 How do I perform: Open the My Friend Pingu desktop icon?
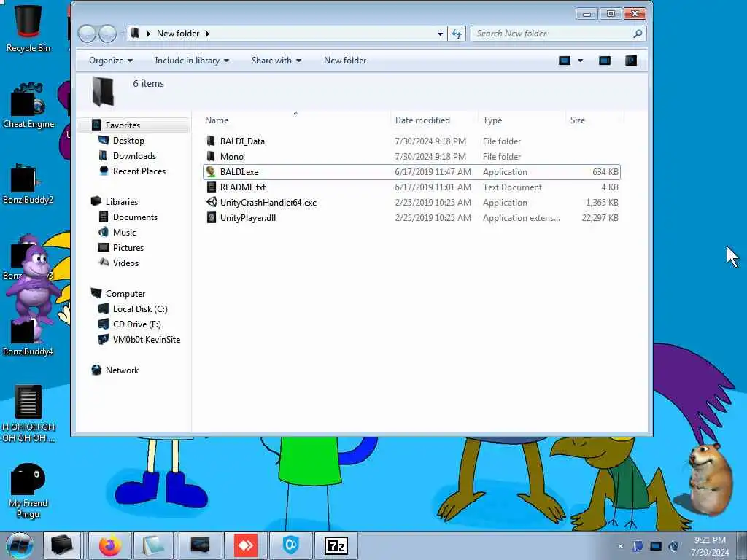pyautogui.click(x=28, y=491)
